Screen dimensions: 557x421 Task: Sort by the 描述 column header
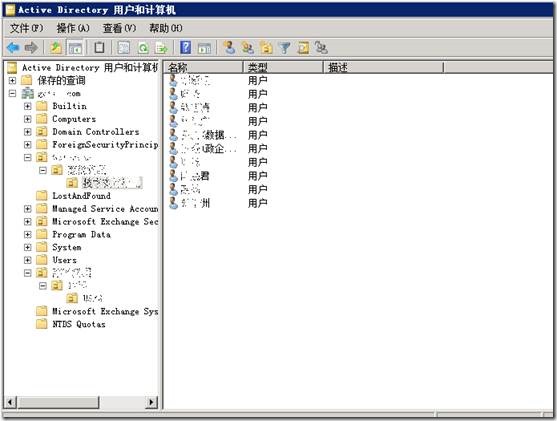[383, 67]
